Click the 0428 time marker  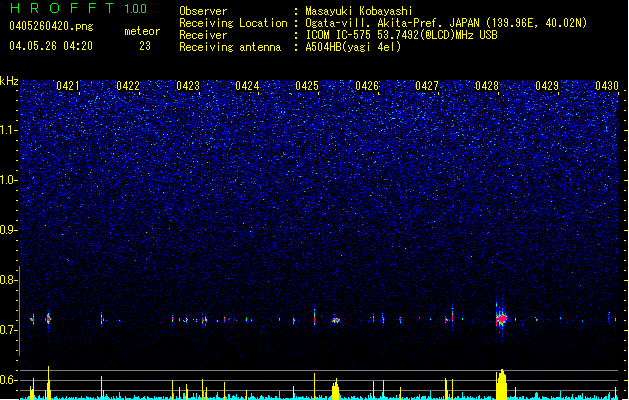pyautogui.click(x=487, y=86)
